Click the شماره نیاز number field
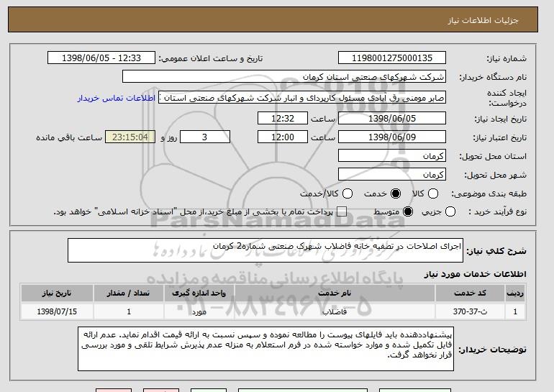554x392 pixels. pyautogui.click(x=392, y=58)
